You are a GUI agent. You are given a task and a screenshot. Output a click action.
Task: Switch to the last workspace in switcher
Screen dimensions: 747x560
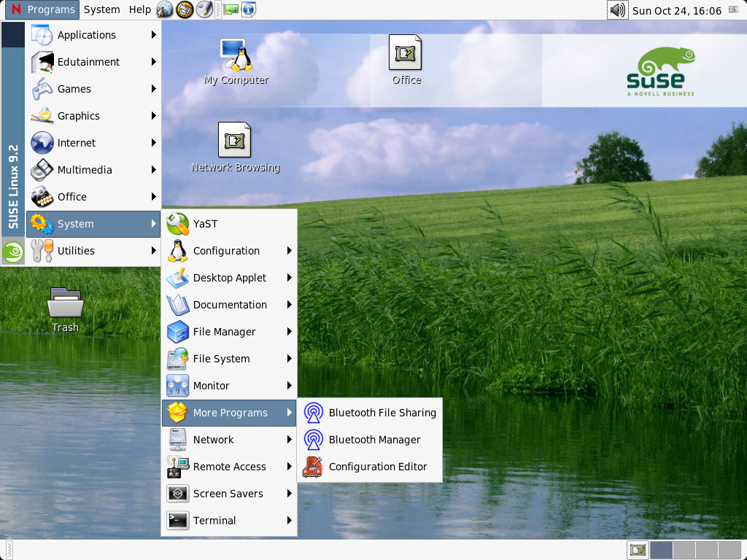pos(729,550)
